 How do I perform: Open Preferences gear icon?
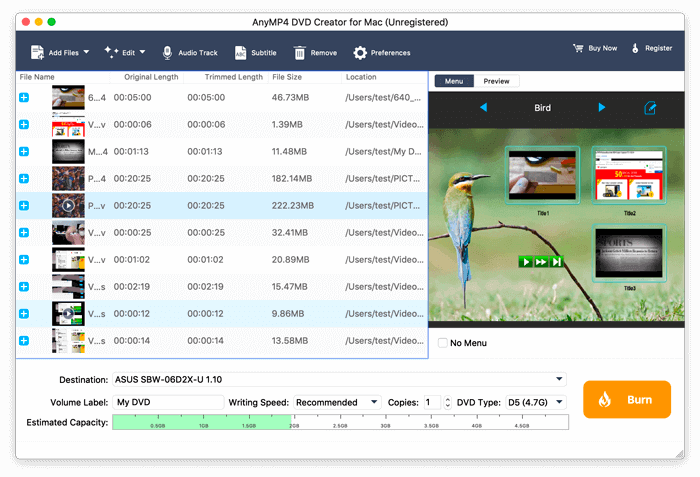360,52
